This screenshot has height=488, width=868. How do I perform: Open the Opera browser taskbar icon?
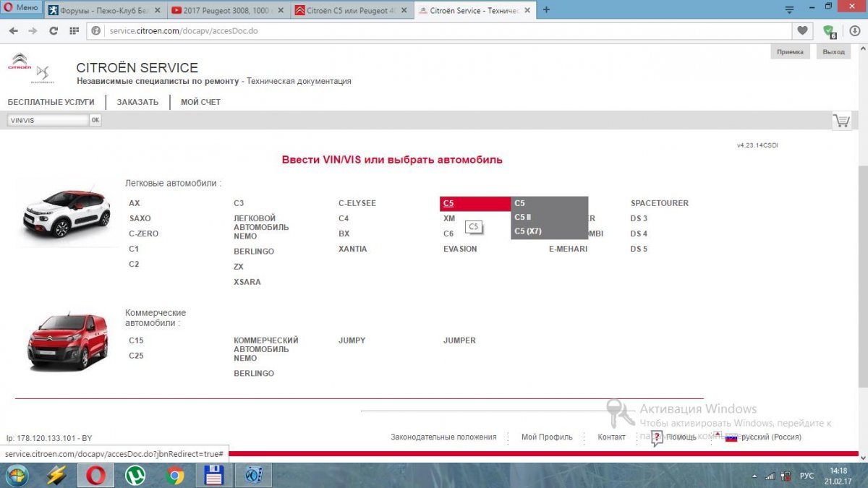point(96,475)
